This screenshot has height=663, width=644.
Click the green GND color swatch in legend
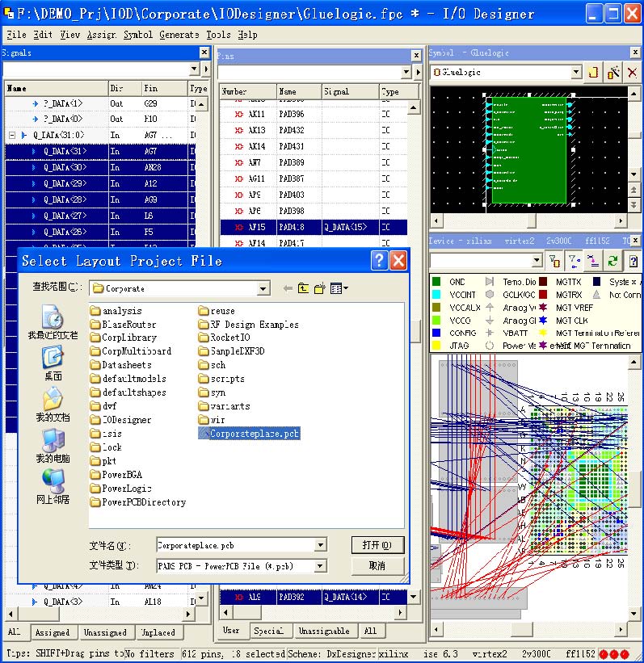436,282
